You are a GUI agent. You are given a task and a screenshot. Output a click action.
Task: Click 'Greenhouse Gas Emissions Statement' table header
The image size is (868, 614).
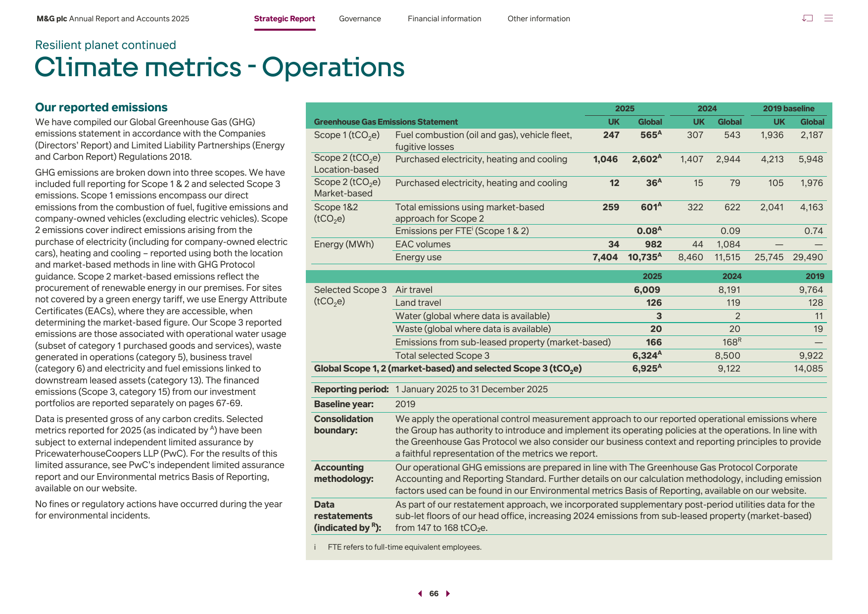[x=386, y=122]
